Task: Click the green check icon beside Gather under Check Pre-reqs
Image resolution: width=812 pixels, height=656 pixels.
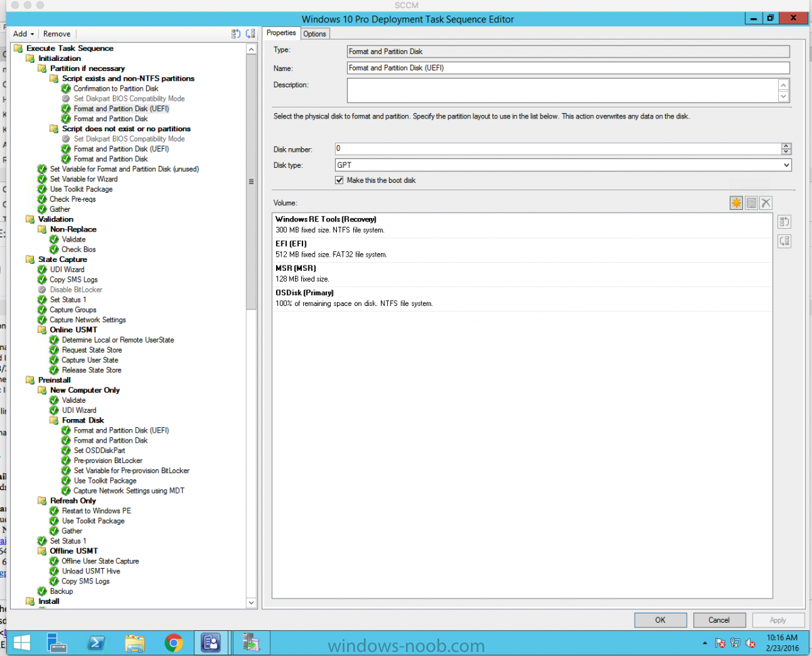Action: pyautogui.click(x=42, y=209)
